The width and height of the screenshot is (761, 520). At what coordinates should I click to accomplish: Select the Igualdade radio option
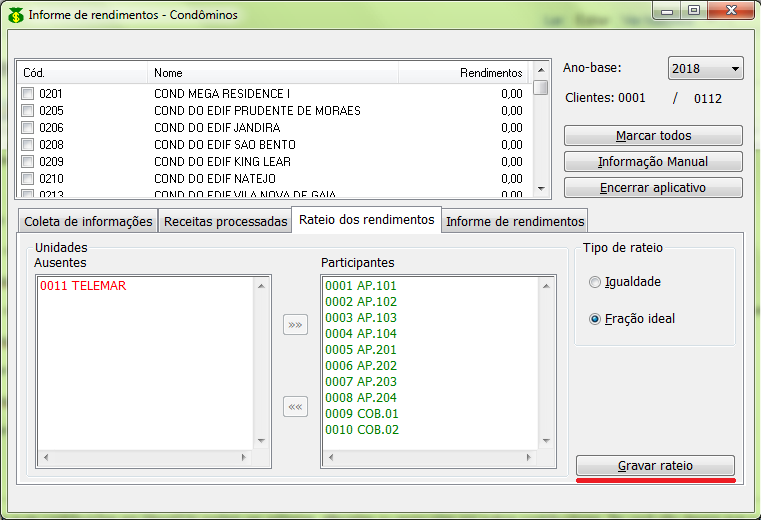pyautogui.click(x=596, y=282)
